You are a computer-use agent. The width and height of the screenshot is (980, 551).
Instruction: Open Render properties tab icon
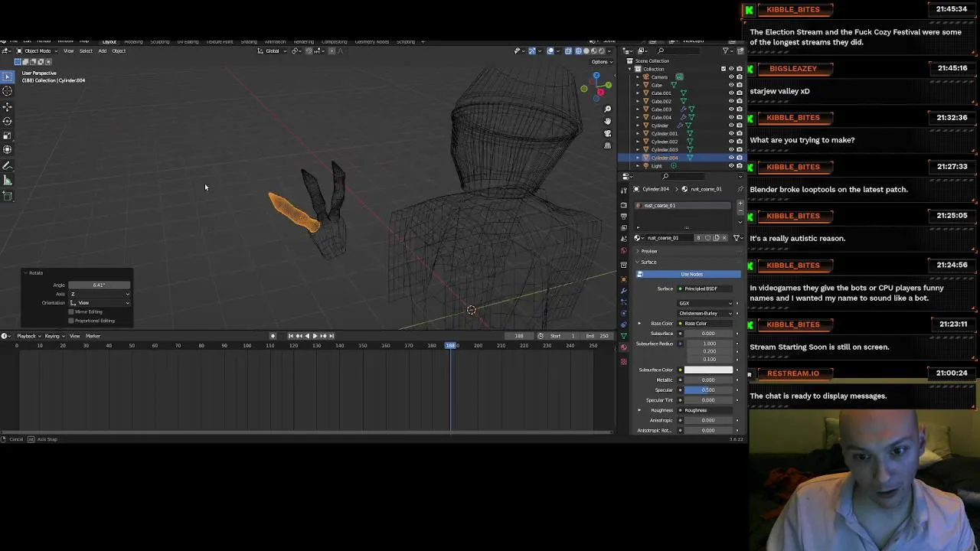tap(624, 205)
